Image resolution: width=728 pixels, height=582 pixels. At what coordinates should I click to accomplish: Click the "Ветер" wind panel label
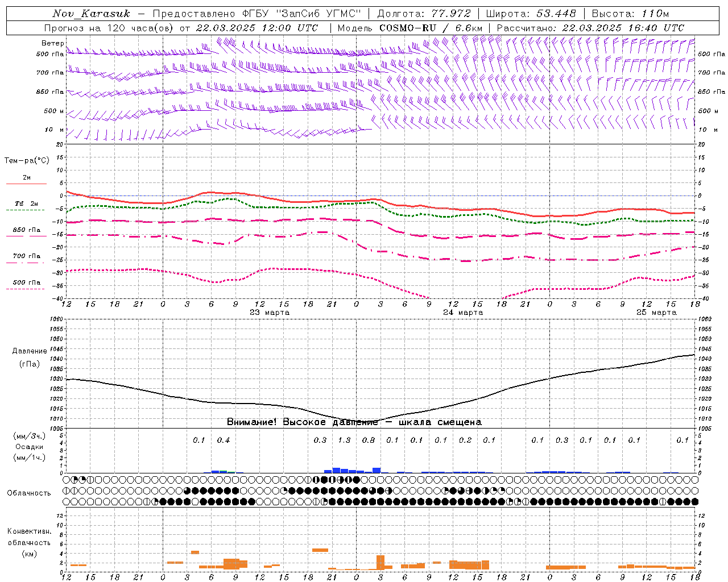tap(52, 43)
